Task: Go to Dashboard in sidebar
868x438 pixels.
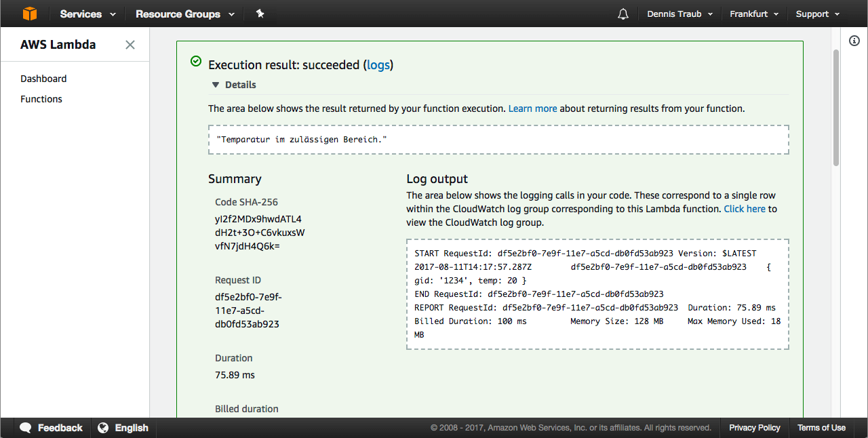Action: point(43,79)
